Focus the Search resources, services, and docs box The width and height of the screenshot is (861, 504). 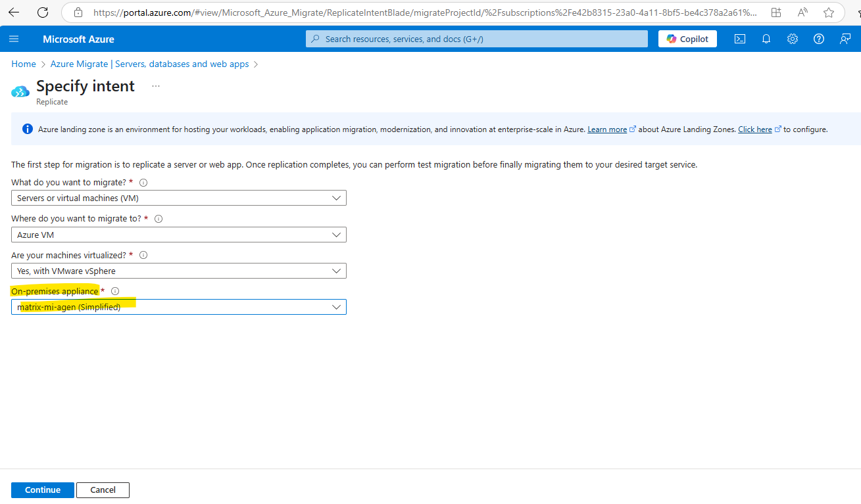[477, 39]
